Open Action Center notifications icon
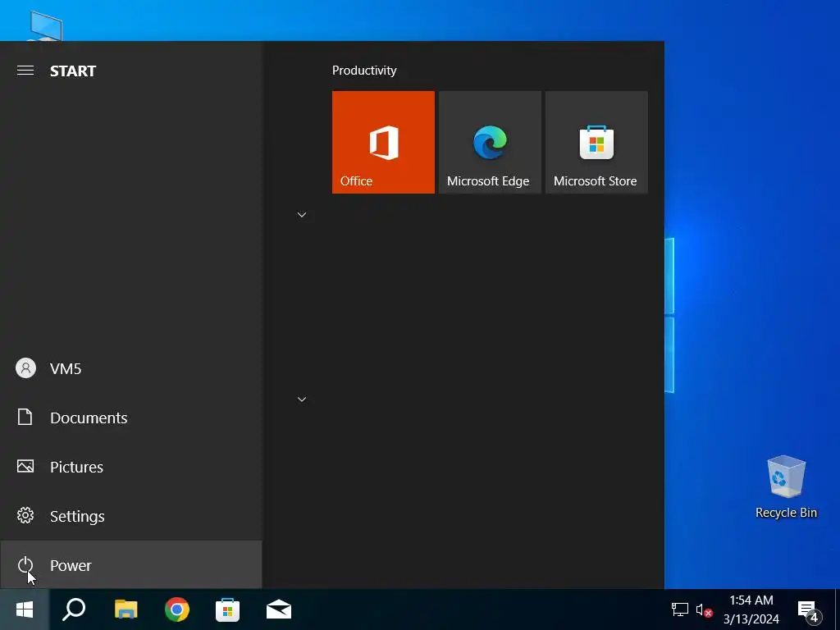The image size is (840, 630). [809, 610]
